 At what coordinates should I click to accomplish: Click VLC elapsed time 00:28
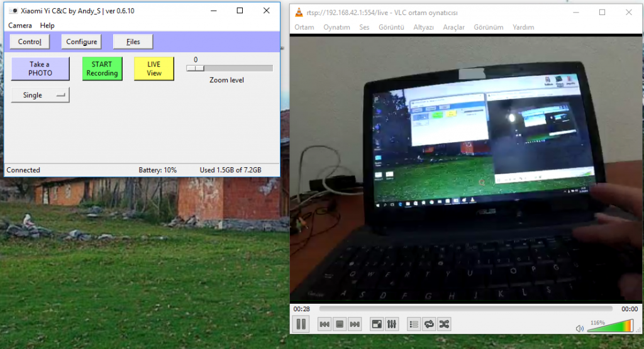(301, 309)
